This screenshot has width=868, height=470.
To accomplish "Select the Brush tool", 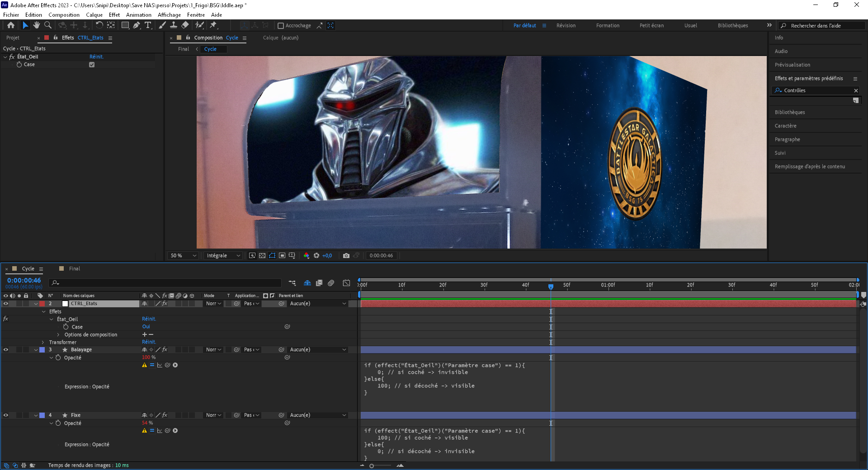I will (x=163, y=25).
